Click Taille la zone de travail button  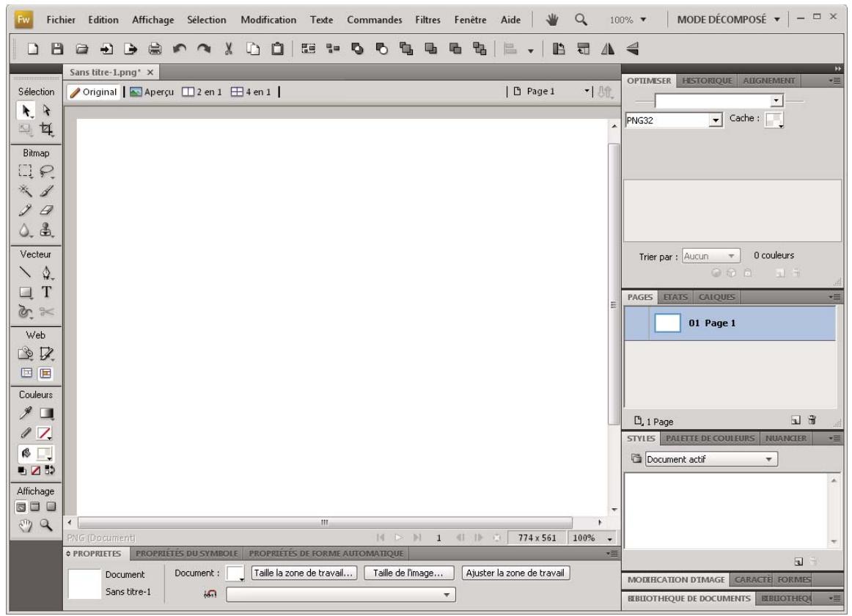click(304, 573)
